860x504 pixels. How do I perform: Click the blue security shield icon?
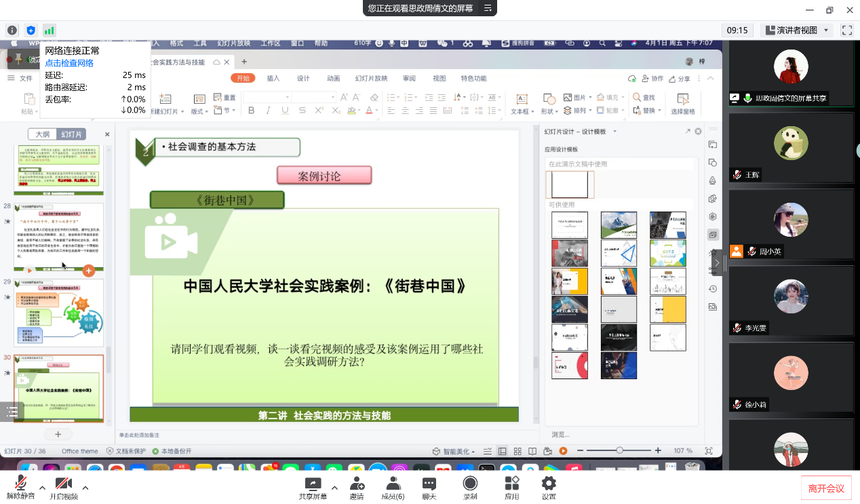point(31,31)
